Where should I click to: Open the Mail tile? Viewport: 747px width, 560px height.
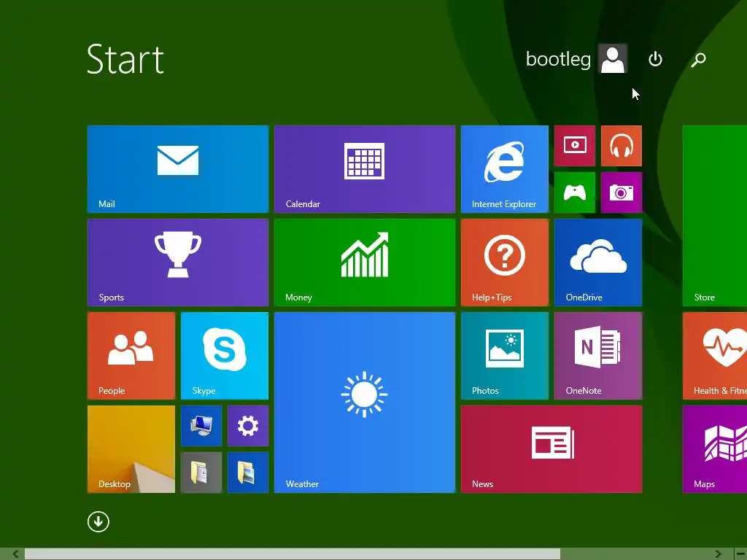click(178, 169)
